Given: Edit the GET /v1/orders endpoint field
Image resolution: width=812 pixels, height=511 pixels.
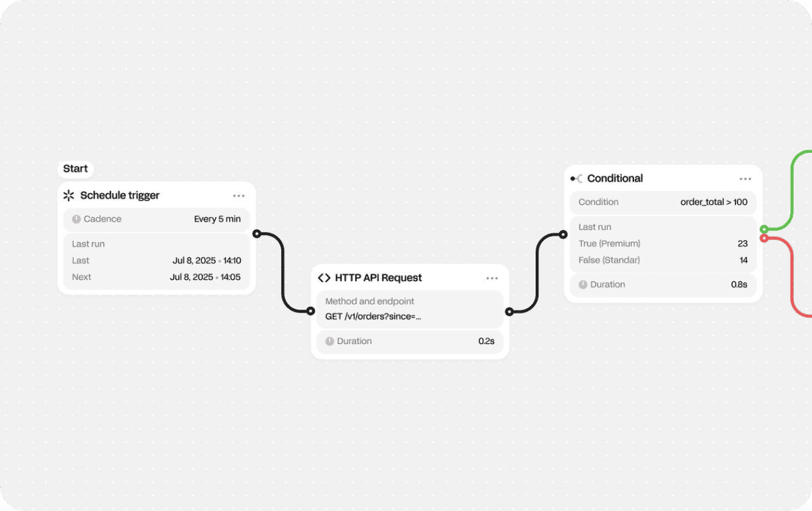Looking at the screenshot, I should click(x=373, y=316).
